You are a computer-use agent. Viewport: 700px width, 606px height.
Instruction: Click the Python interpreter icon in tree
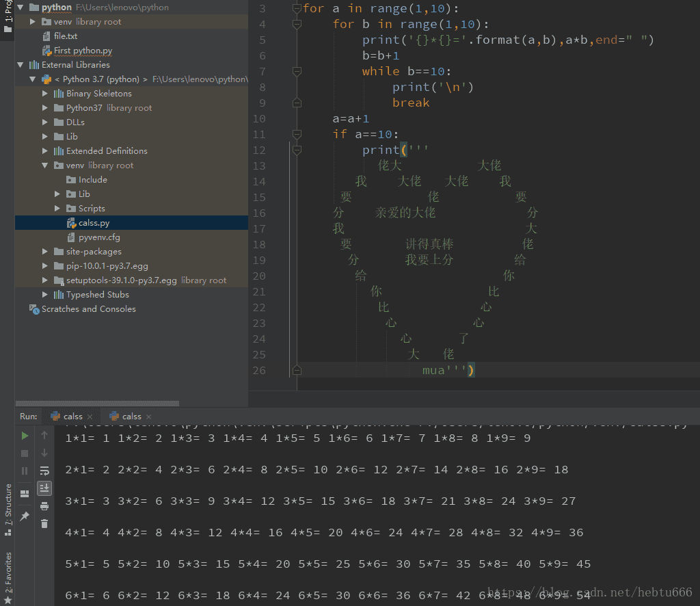(46, 79)
